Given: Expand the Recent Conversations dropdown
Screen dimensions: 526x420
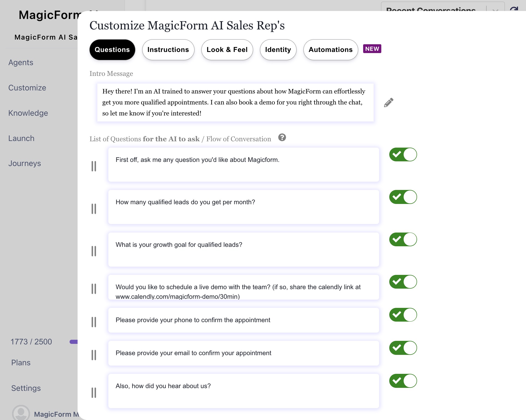Looking at the screenshot, I should (x=495, y=9).
